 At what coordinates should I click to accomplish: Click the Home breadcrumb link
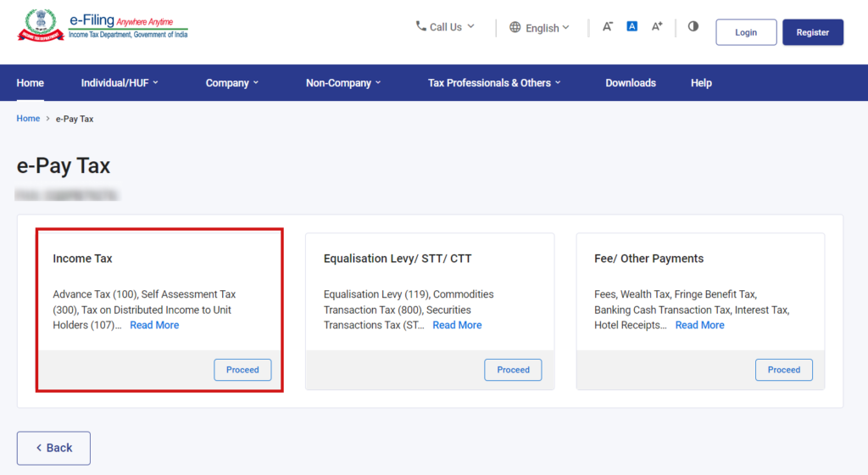coord(28,119)
